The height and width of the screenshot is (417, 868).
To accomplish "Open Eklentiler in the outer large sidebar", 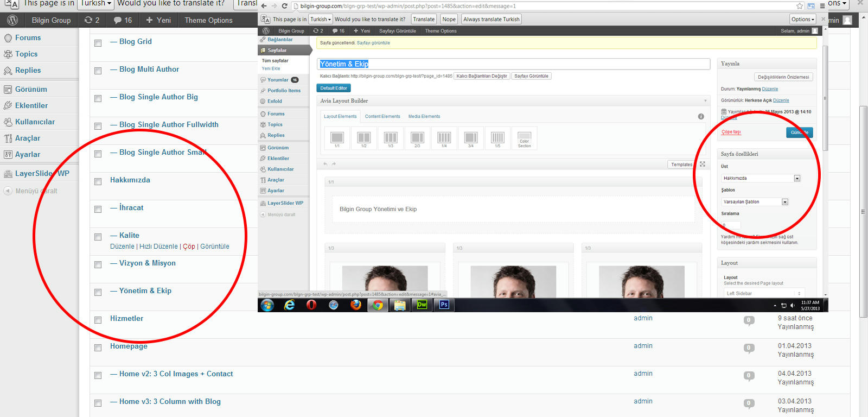I will pyautogui.click(x=31, y=105).
